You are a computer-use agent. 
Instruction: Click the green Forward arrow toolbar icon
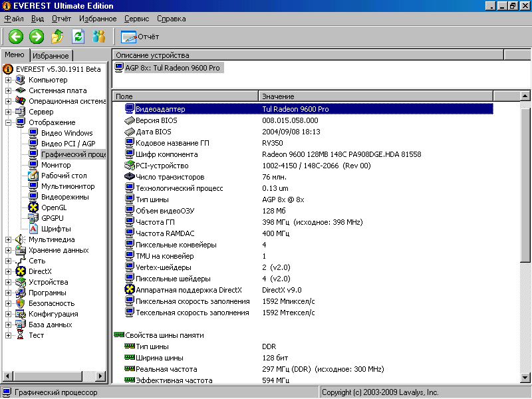click(x=37, y=37)
